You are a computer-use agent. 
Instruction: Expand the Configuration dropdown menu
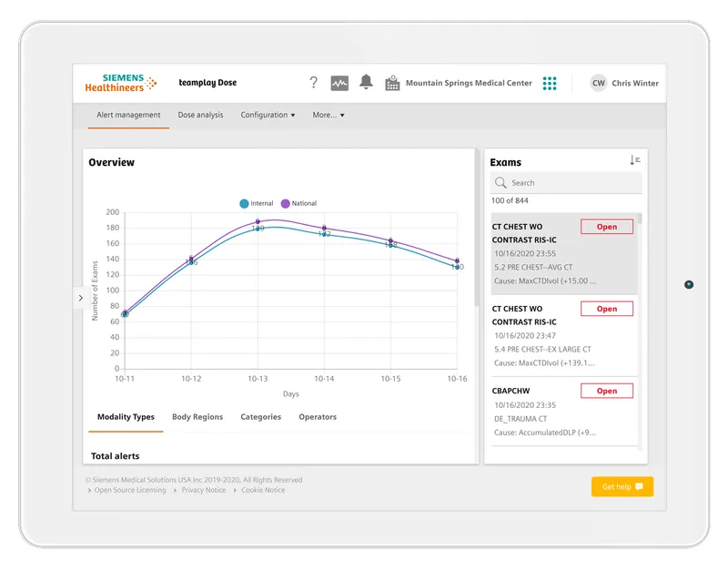tap(268, 116)
